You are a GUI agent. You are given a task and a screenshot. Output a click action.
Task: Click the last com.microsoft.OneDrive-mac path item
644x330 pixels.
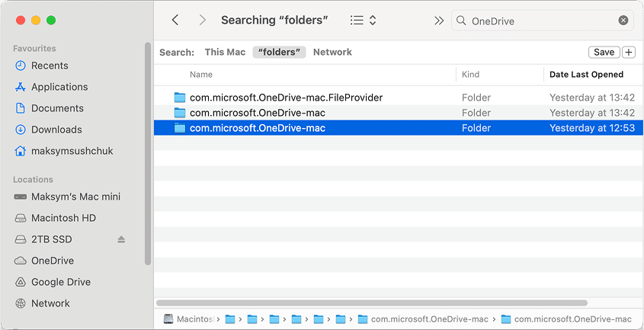point(567,319)
